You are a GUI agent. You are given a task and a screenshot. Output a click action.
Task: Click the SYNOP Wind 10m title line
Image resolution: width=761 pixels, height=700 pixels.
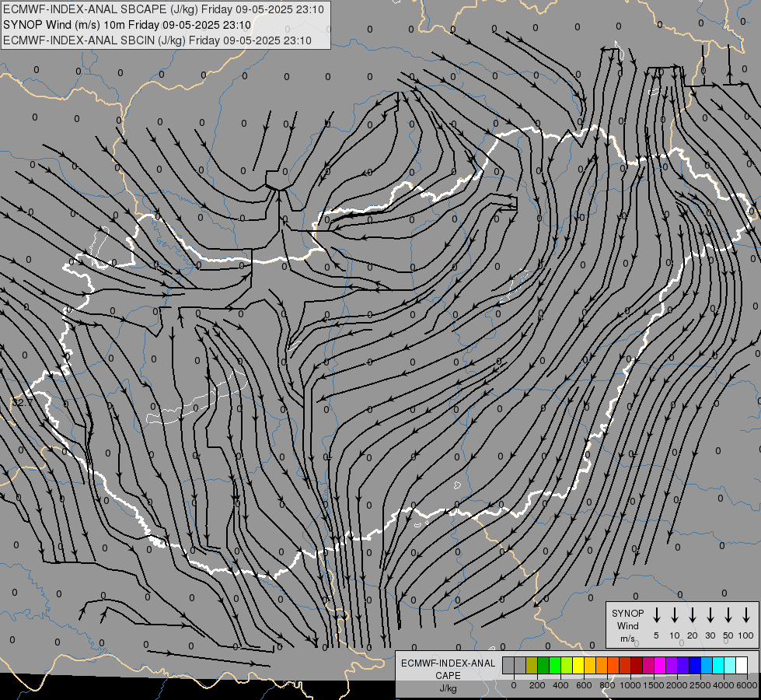pyautogui.click(x=127, y=25)
